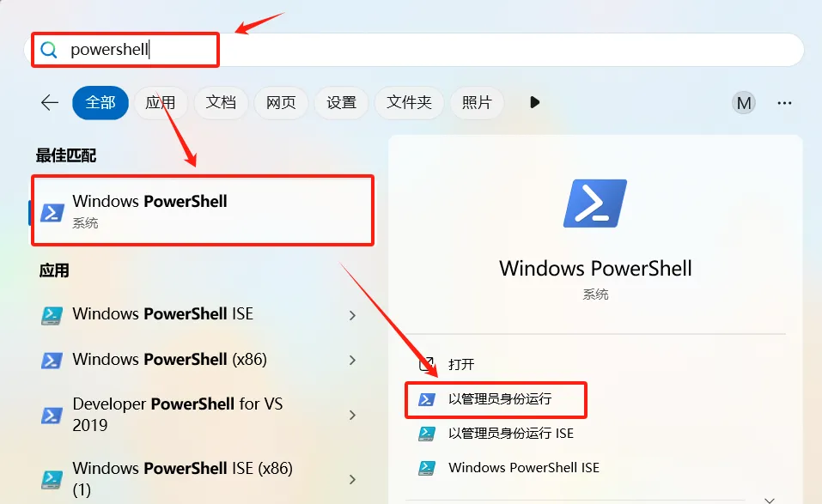Expand options for Windows PowerShell ISE
822x504 pixels.
click(352, 315)
